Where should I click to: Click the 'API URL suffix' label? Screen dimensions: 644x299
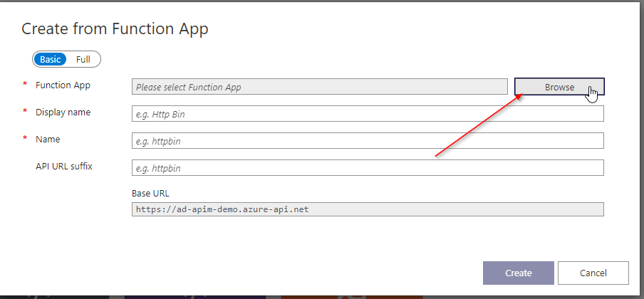pos(64,167)
